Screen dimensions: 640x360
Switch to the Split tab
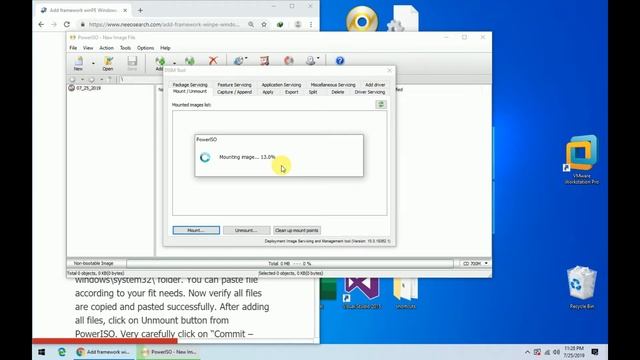pos(313,92)
